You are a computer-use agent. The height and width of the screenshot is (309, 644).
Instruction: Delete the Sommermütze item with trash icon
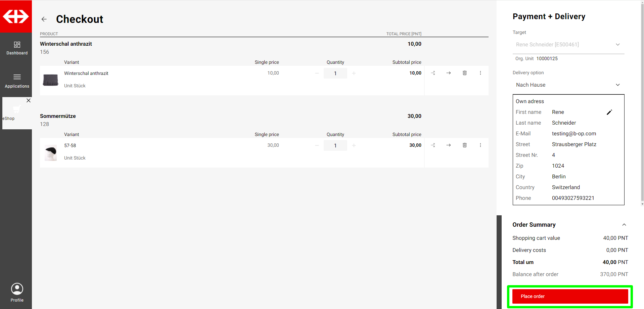464,145
